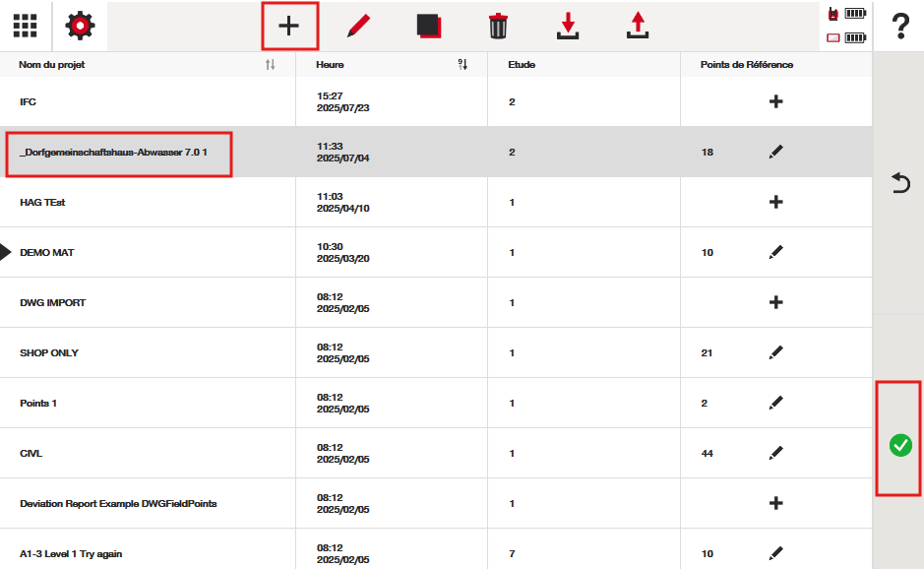Add reference points for IFC project

775,101
